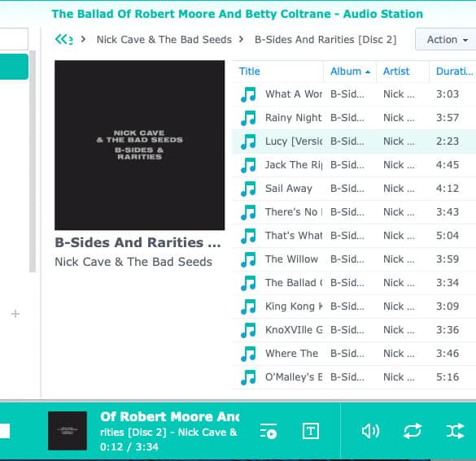The height and width of the screenshot is (461, 476).
Task: Open the play queue from player bar
Action: coord(269,431)
